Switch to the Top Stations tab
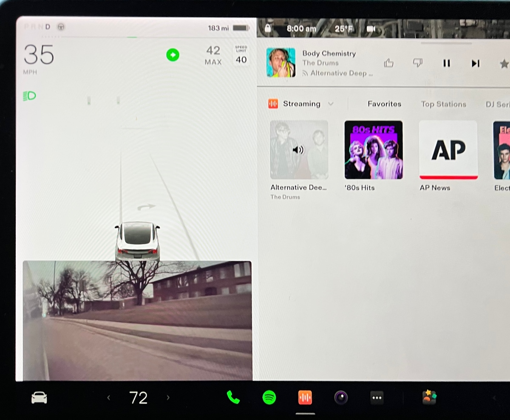 tap(443, 104)
